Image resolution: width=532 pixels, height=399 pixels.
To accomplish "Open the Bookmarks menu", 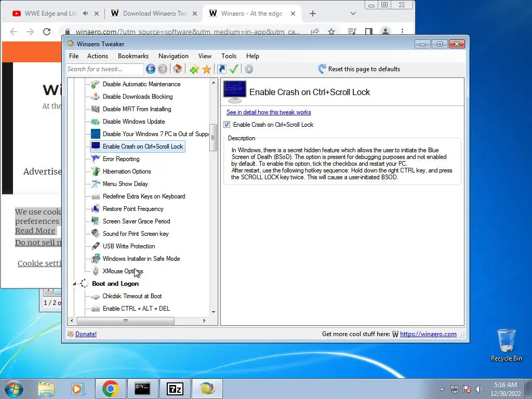I will coord(133,56).
